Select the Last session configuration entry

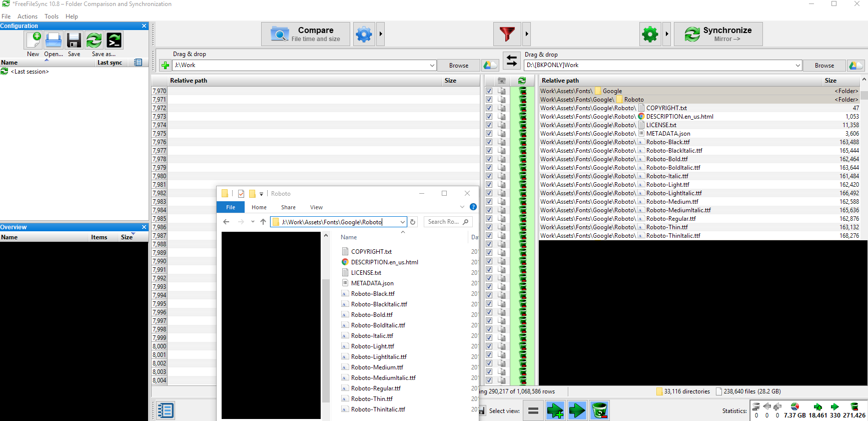coord(30,72)
